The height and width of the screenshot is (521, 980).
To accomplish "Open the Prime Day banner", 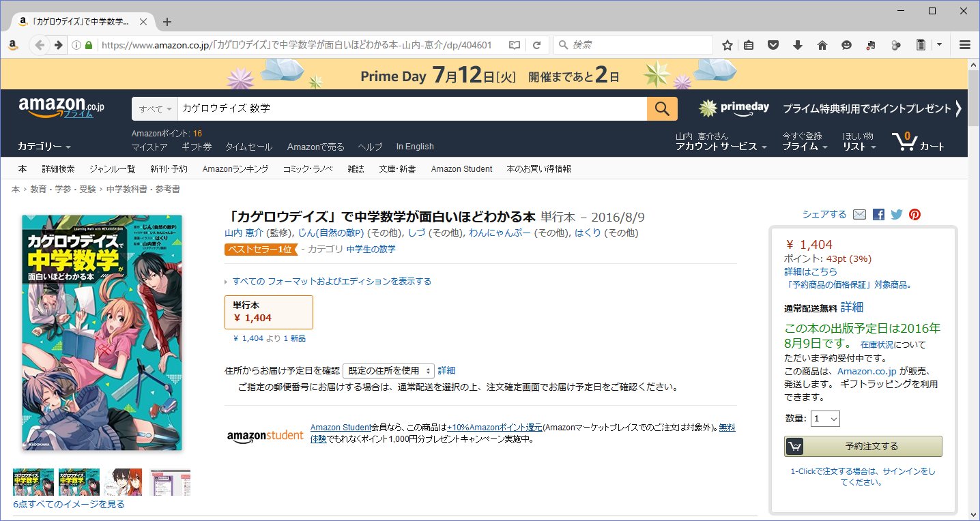I will click(x=485, y=74).
